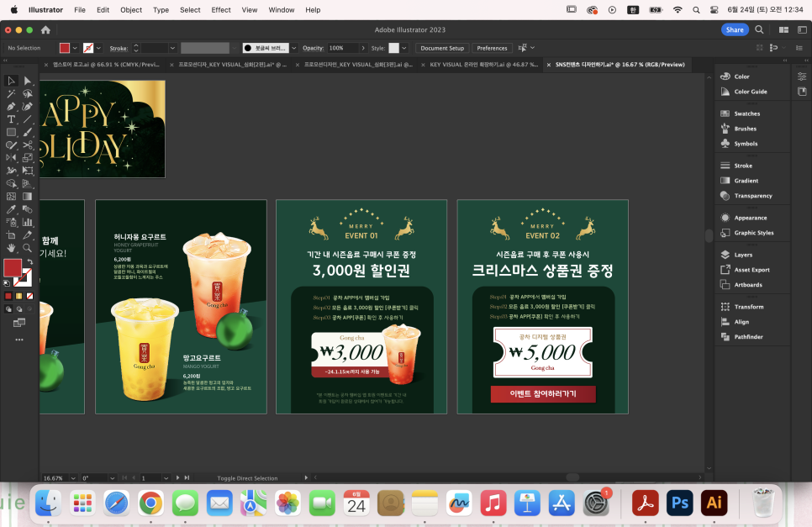812x527 pixels.
Task: Click control bar red fill swatch
Action: click(x=64, y=48)
